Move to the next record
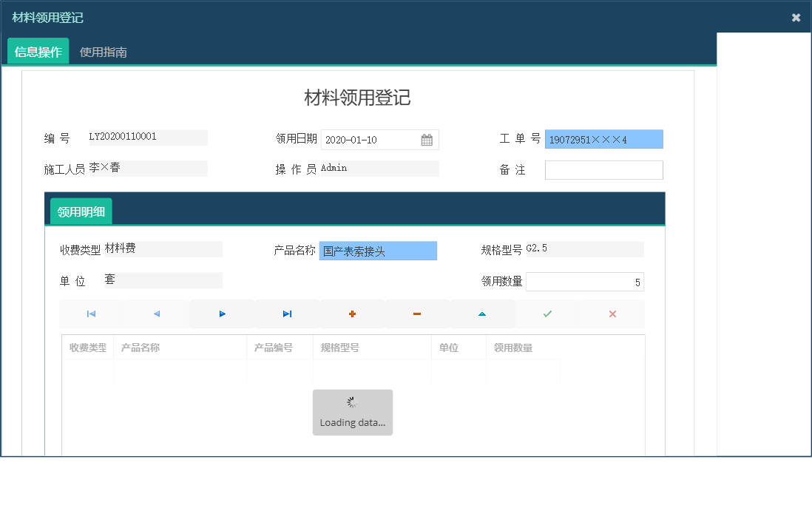The width and height of the screenshot is (812, 508). (221, 314)
